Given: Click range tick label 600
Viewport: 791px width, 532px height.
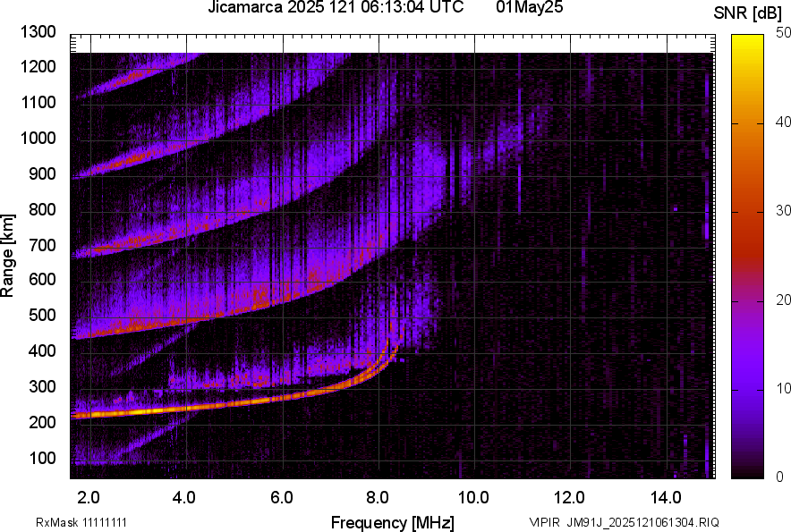Looking at the screenshot, I should click(x=42, y=279).
